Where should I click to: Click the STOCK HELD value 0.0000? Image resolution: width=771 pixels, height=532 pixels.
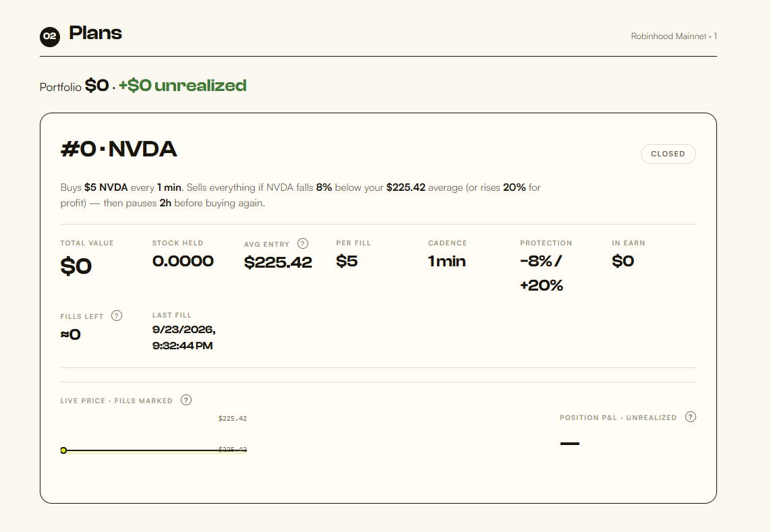[183, 261]
